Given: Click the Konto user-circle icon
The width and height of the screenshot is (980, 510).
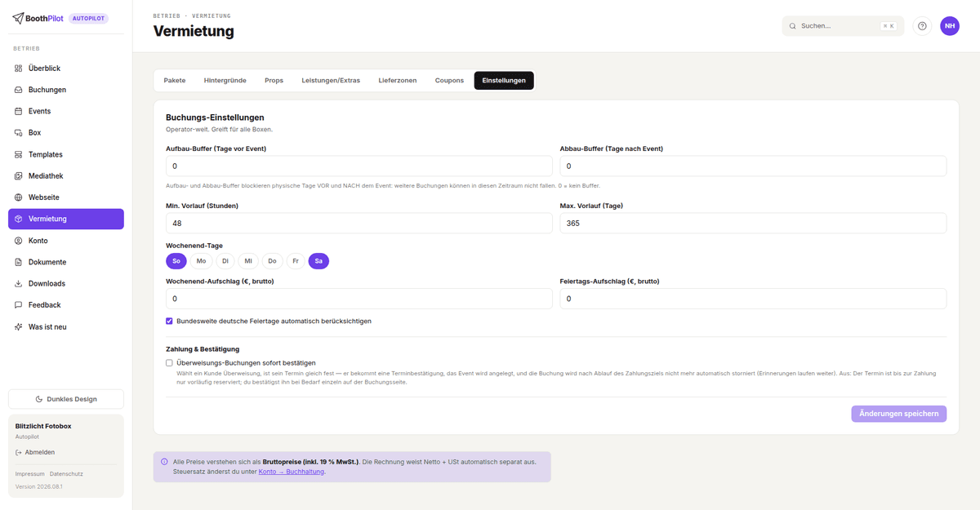Looking at the screenshot, I should [19, 241].
